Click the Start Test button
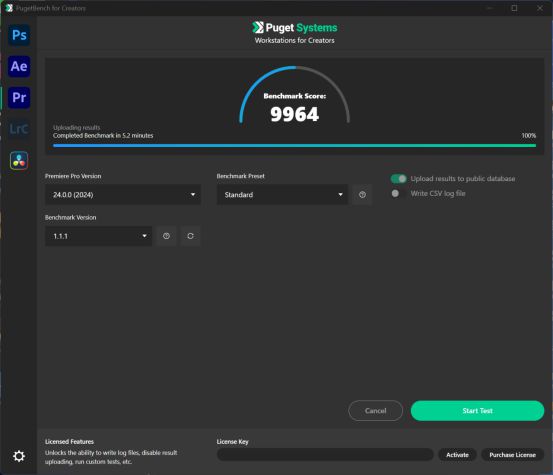Screen dimensions: 553x475 477,410
